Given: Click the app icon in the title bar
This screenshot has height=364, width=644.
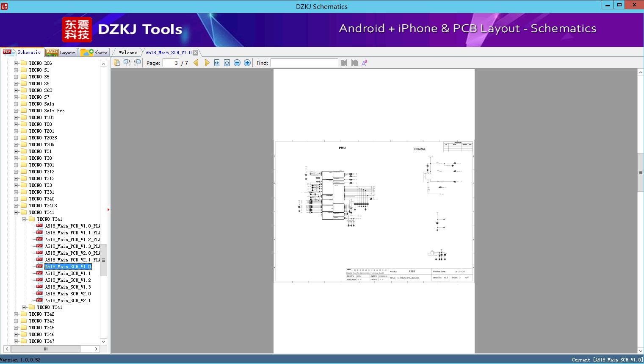Looking at the screenshot, I should coord(4,6).
